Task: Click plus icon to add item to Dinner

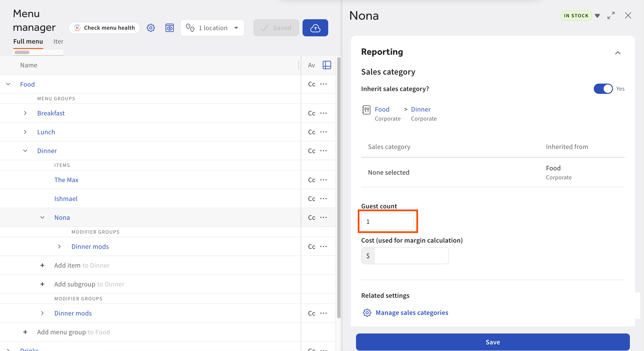Action: pyautogui.click(x=42, y=265)
